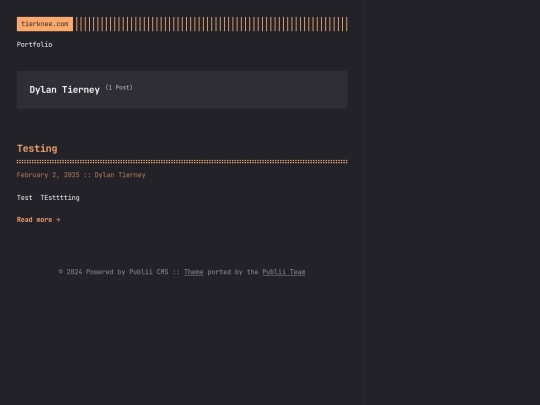Visit the Publii Team footer link
This screenshot has width=540, height=405.
284,272
